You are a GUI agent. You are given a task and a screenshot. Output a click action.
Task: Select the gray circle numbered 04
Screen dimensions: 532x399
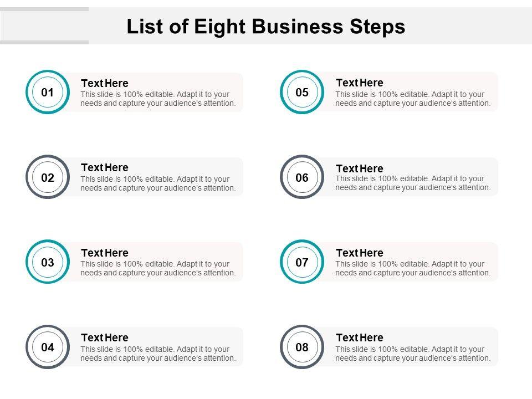click(48, 347)
